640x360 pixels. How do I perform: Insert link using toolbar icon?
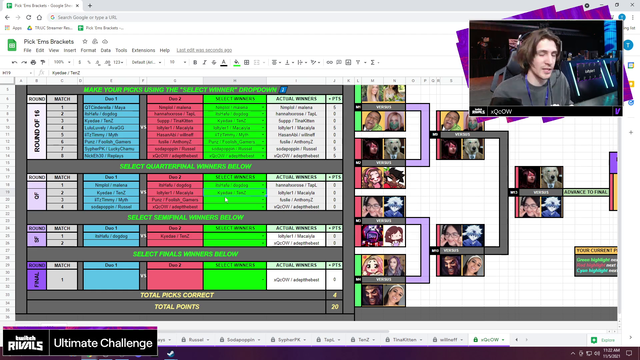tap(329, 62)
